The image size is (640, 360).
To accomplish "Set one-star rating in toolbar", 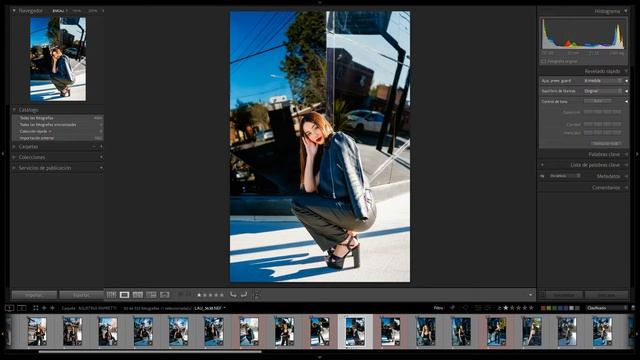I will (x=199, y=295).
